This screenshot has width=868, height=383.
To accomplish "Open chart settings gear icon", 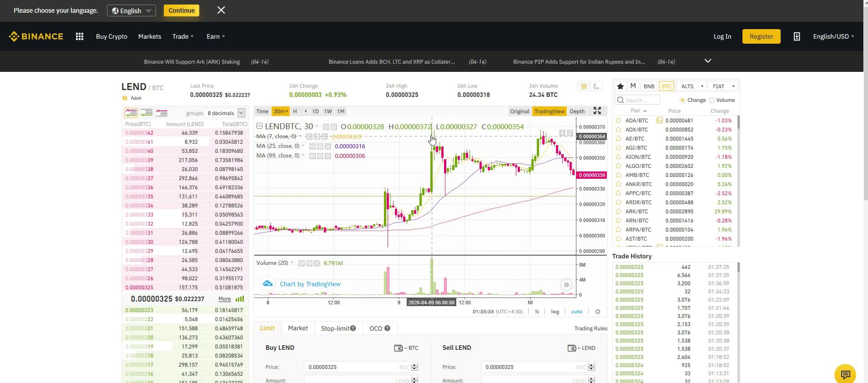I will [x=598, y=312].
